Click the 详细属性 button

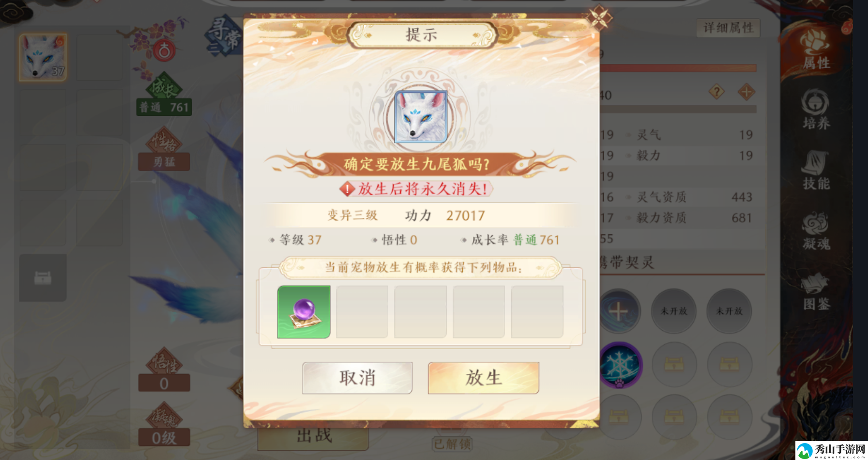click(729, 28)
